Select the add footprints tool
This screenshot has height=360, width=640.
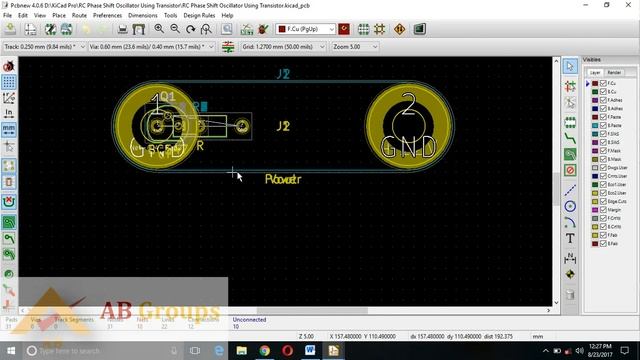coord(570,122)
